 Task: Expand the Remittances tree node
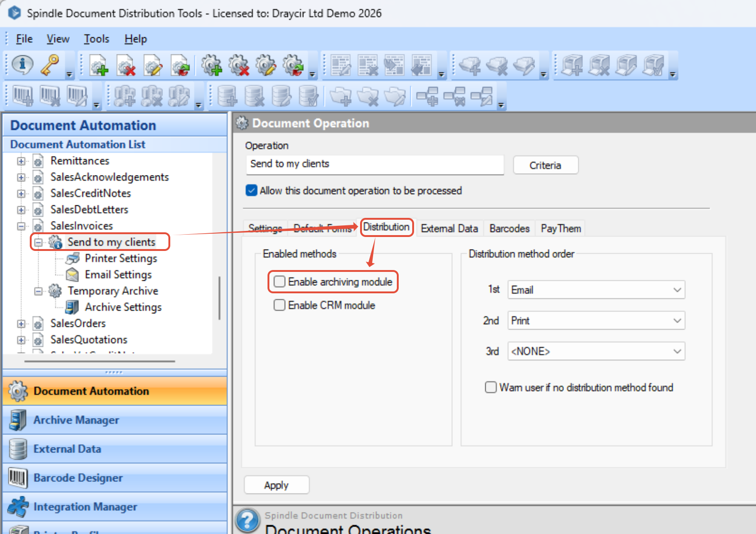pyautogui.click(x=21, y=161)
